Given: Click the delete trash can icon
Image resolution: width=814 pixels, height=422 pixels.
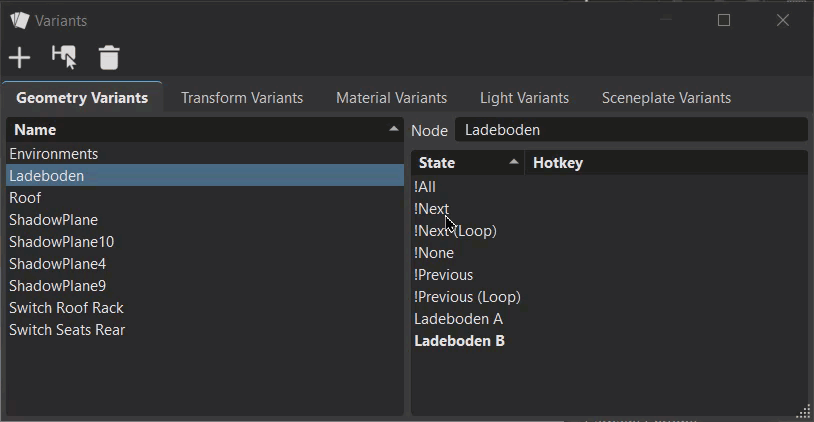Looking at the screenshot, I should tap(109, 58).
